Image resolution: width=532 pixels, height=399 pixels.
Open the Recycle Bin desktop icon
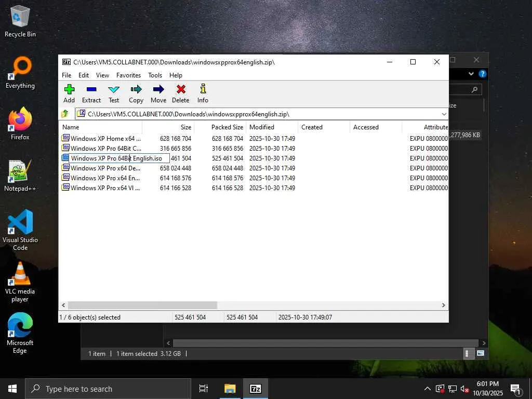[20, 21]
